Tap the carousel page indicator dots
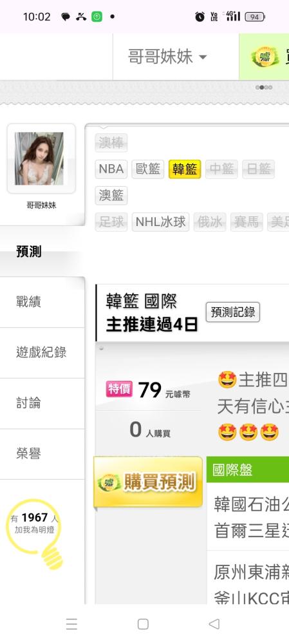Viewport: 289px width, 644px height. (263, 87)
